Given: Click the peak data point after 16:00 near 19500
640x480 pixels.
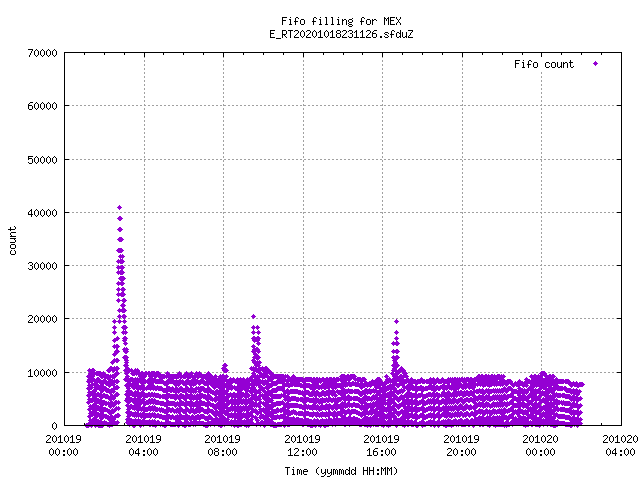Looking at the screenshot, I should [396, 322].
